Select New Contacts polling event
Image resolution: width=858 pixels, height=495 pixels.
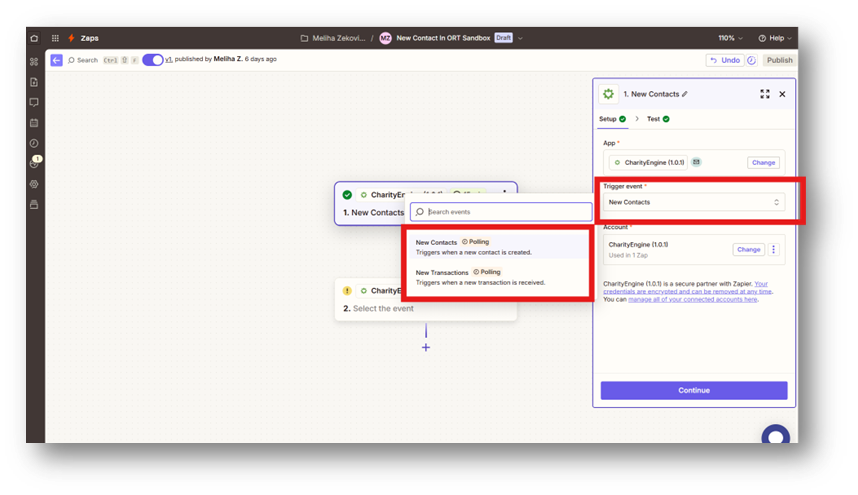click(498, 247)
